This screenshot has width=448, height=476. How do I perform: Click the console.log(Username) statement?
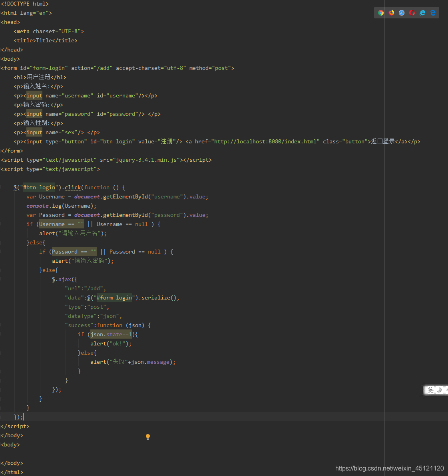[x=62, y=206]
